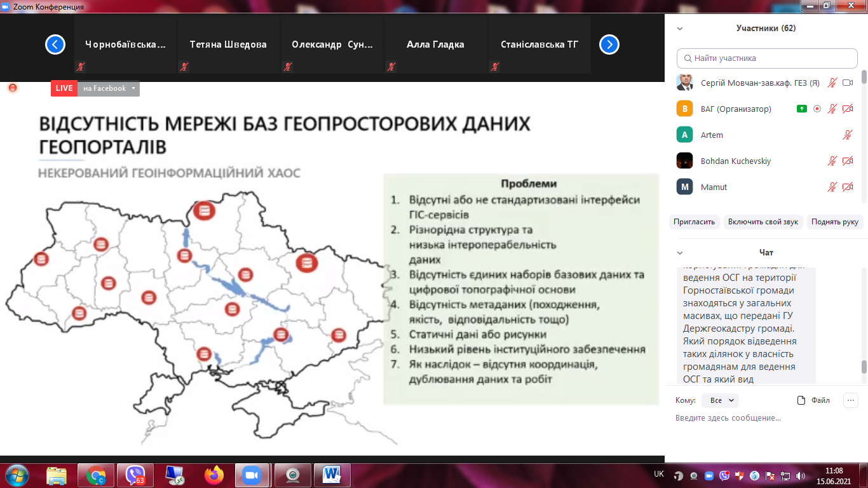Show next video thumbnails with right arrow
The height and width of the screenshot is (488, 868).
coord(609,44)
